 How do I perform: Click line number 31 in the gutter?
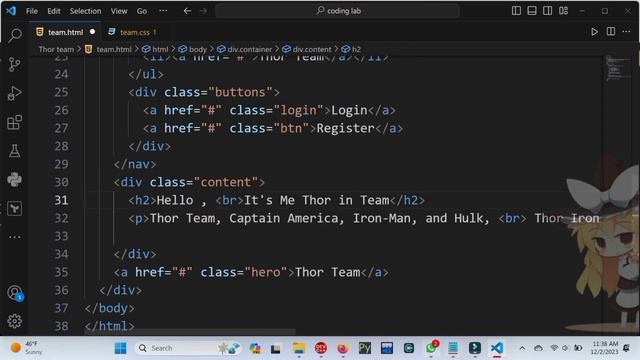[x=61, y=200]
